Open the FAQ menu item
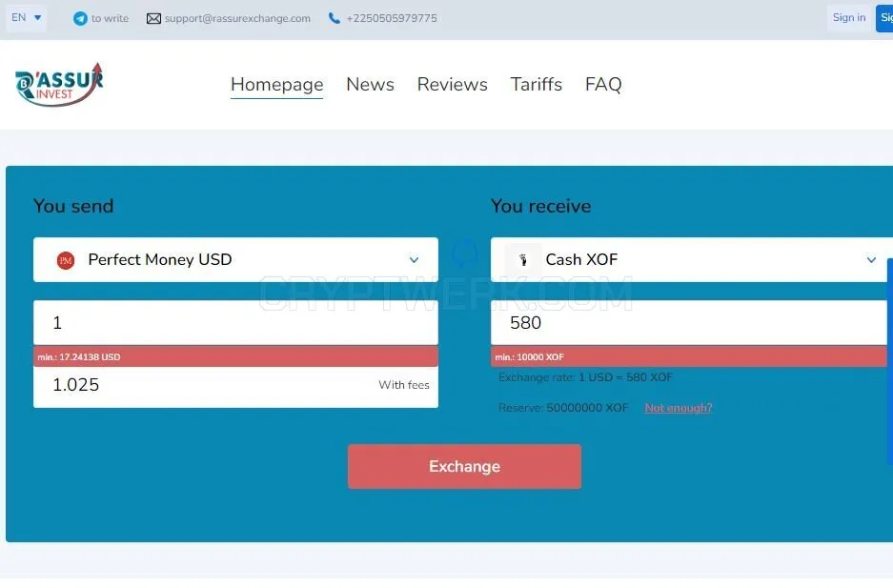 click(603, 84)
